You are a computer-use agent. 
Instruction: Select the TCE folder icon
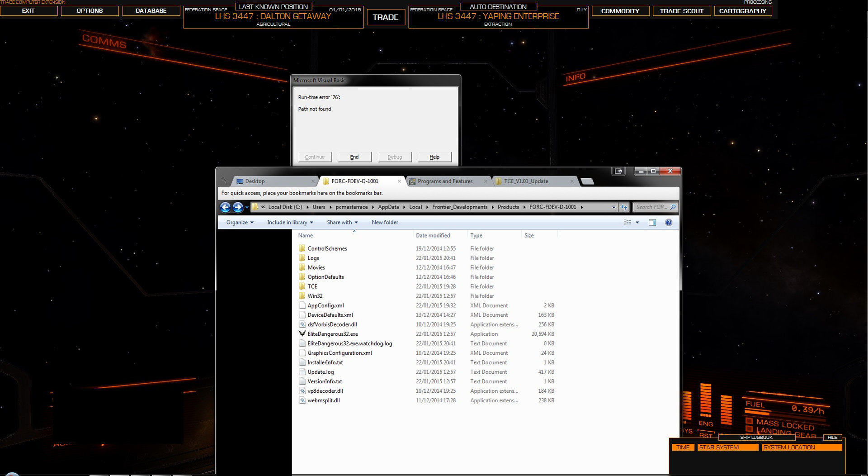(302, 286)
